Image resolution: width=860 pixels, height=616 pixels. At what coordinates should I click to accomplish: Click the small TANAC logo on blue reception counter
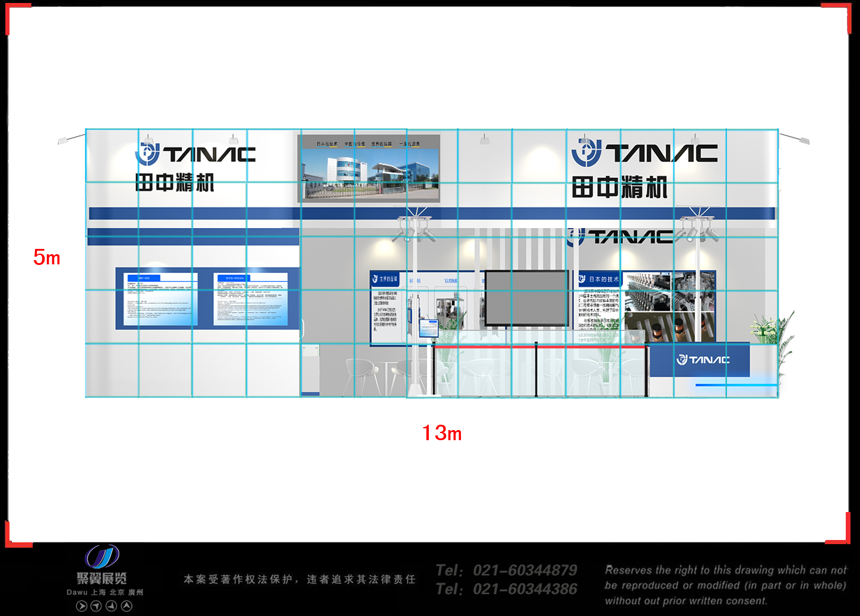pyautogui.click(x=703, y=360)
